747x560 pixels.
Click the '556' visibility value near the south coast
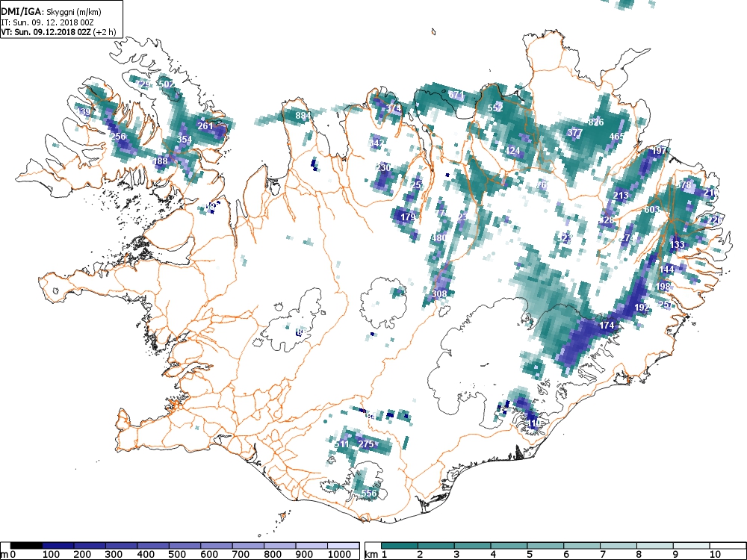369,494
